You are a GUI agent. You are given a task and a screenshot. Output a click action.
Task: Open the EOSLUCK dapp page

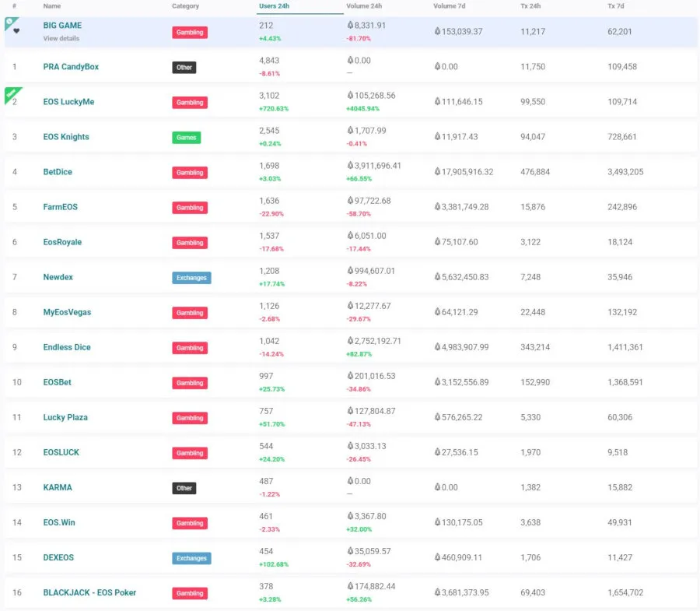click(x=61, y=452)
